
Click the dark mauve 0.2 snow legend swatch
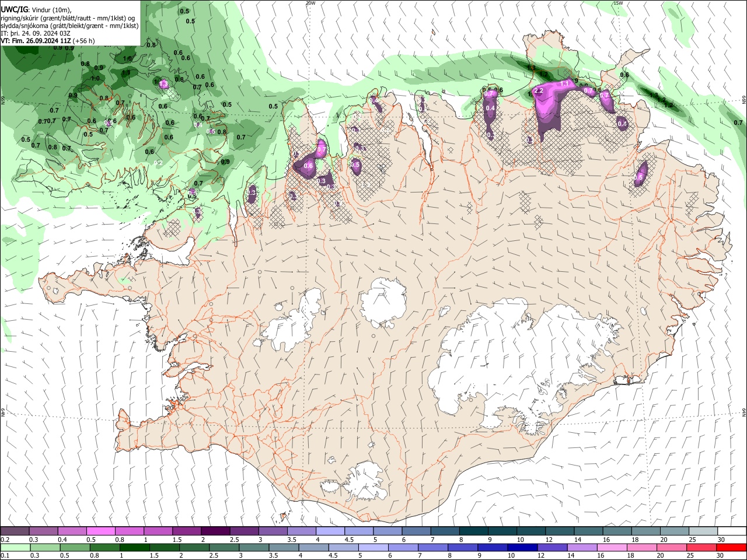(15, 531)
